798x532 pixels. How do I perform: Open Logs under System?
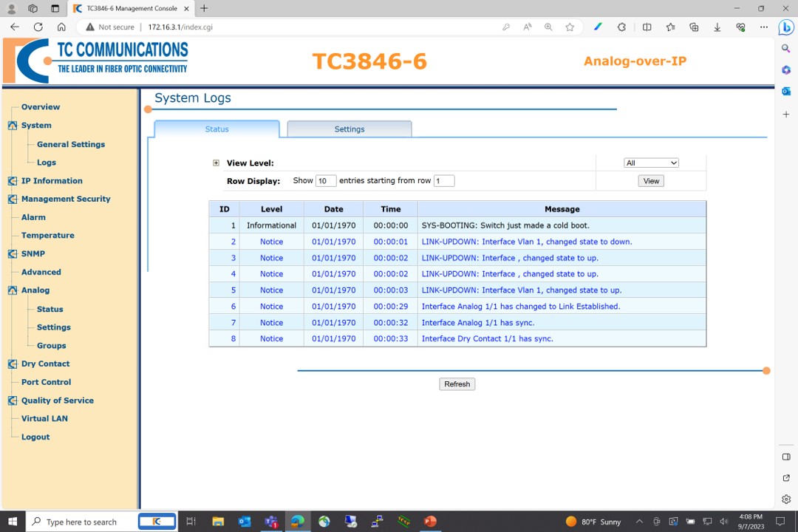[47, 163]
